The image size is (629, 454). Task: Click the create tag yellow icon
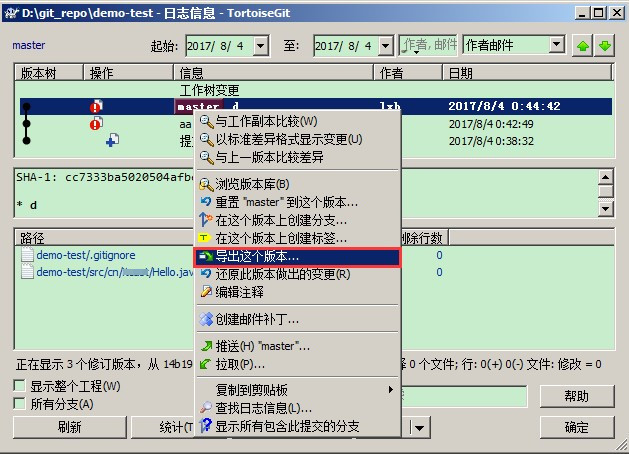[x=204, y=238]
